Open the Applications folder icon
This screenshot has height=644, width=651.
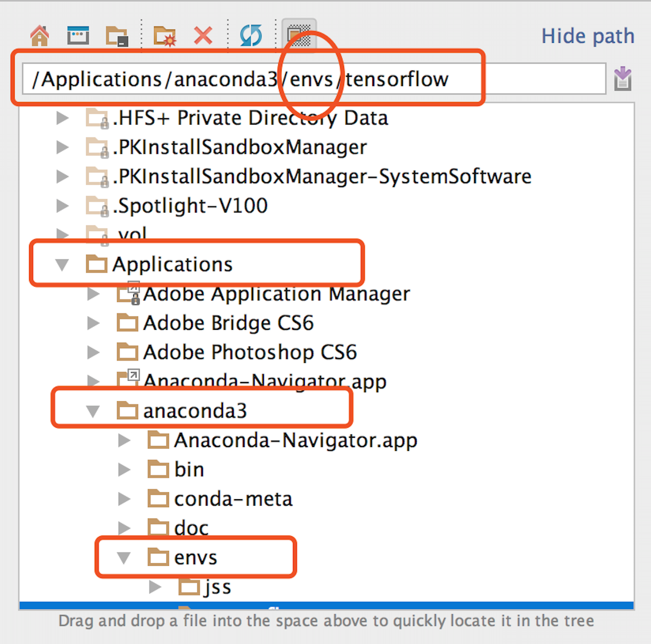click(98, 264)
